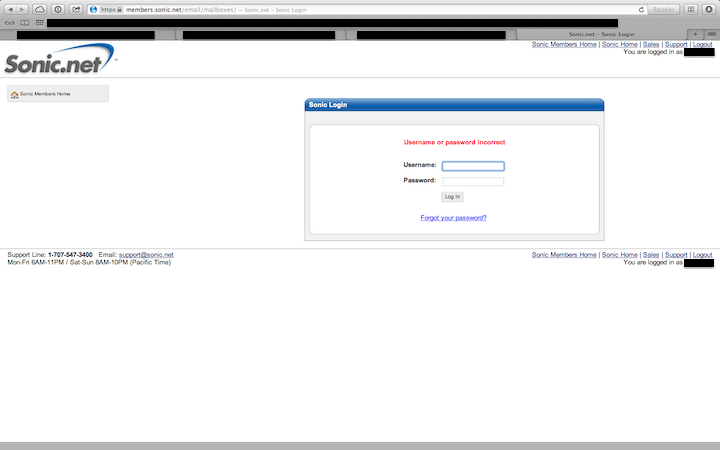Click the house icon in sidebar
The height and width of the screenshot is (450, 720).
coord(15,94)
